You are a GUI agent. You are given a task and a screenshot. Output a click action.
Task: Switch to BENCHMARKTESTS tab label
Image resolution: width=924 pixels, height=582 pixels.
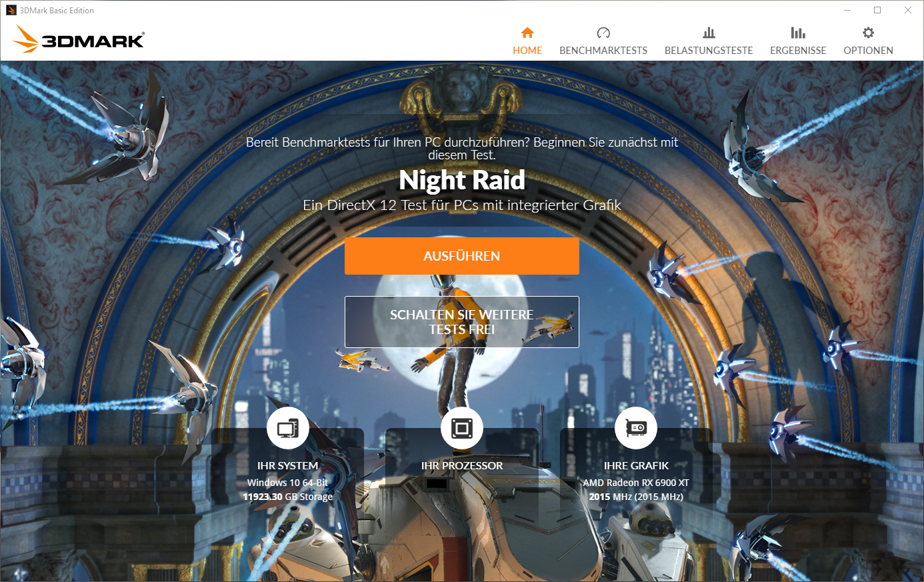(x=603, y=51)
